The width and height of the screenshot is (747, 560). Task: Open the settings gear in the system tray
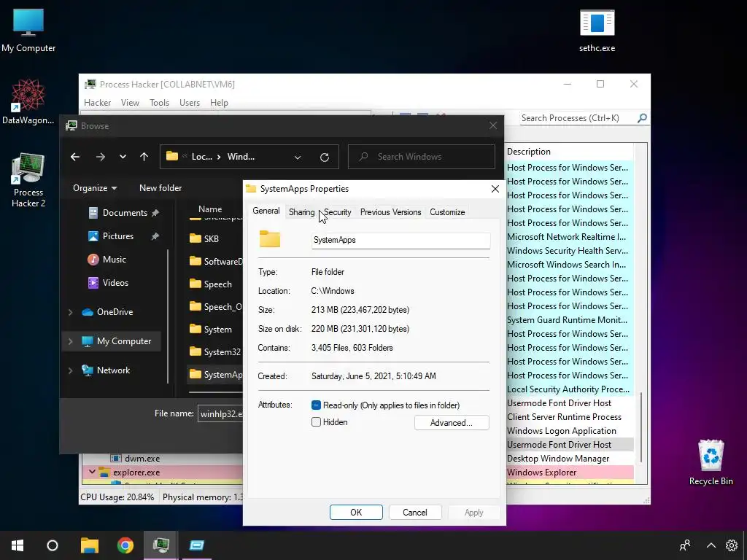pos(731,545)
